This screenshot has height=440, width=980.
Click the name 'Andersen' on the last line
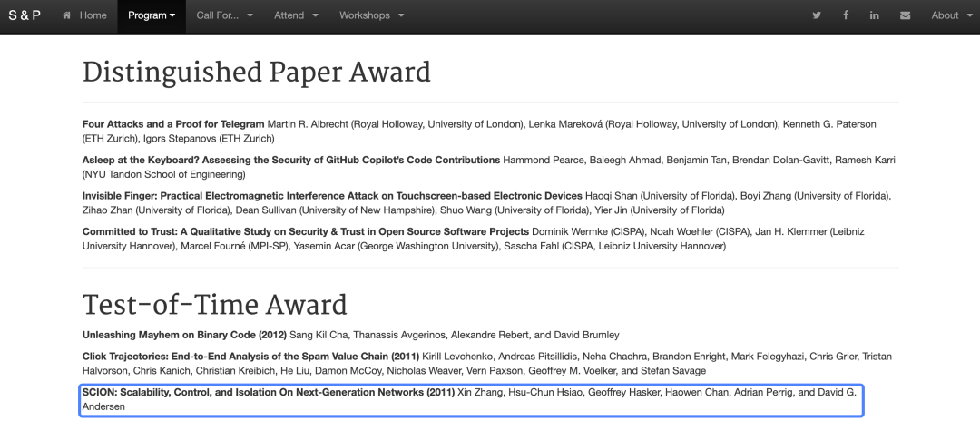103,406
